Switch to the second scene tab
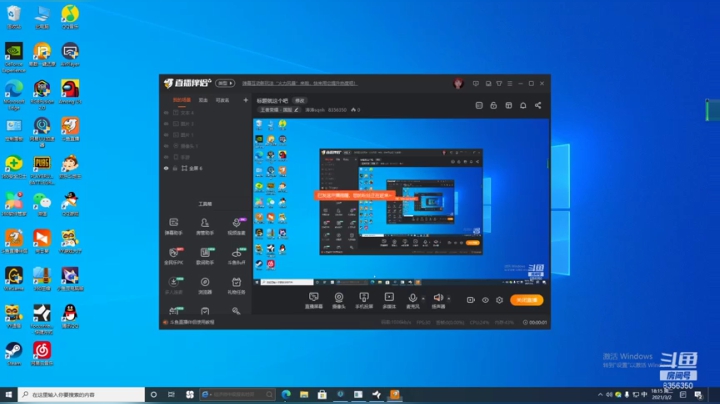Viewport: 720px width, 404px height. point(203,100)
